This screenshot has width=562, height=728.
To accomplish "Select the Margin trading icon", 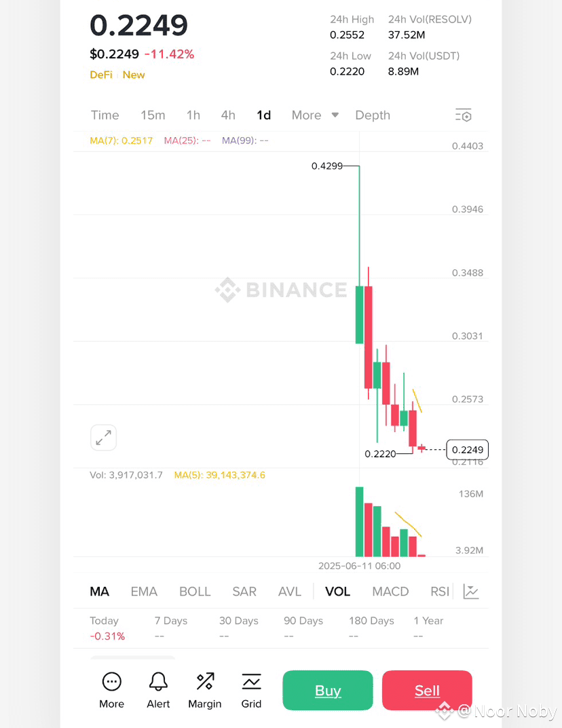I will 204,681.
